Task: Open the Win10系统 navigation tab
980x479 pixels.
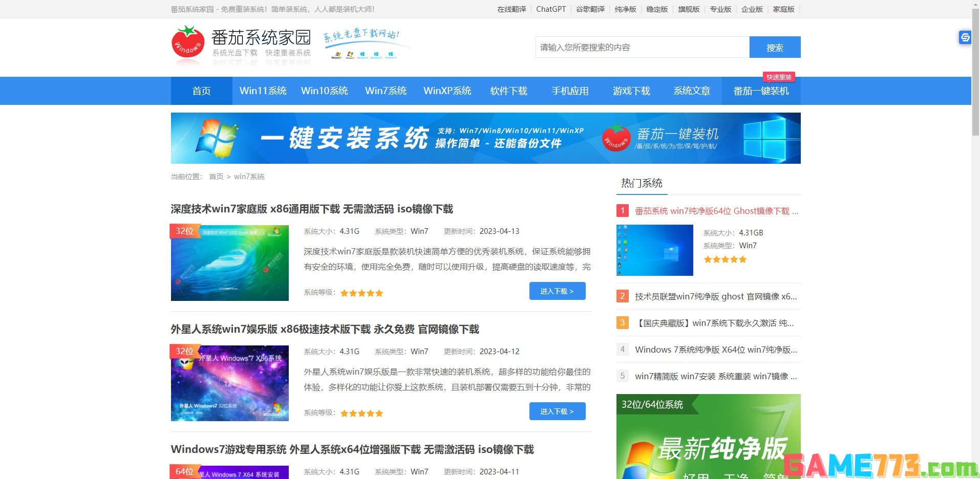Action: (x=325, y=91)
